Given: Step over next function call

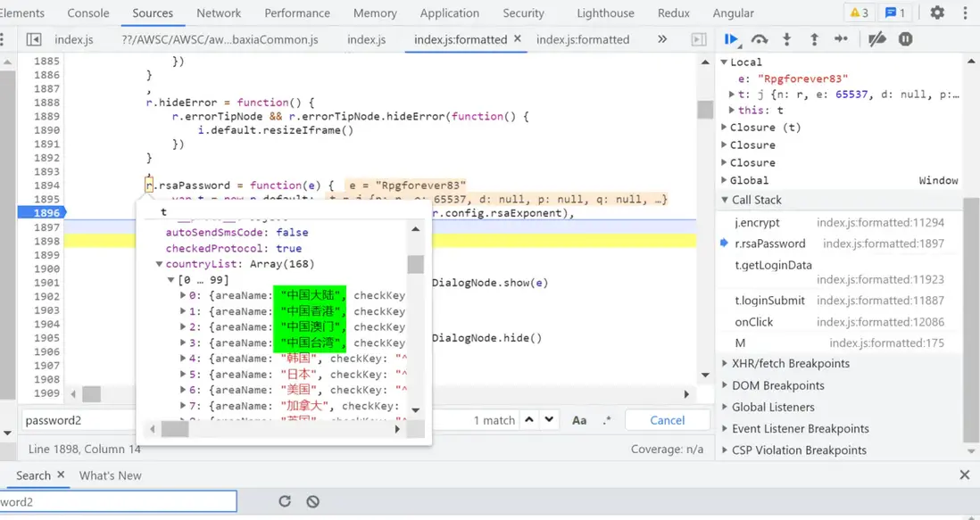Looking at the screenshot, I should [x=760, y=39].
